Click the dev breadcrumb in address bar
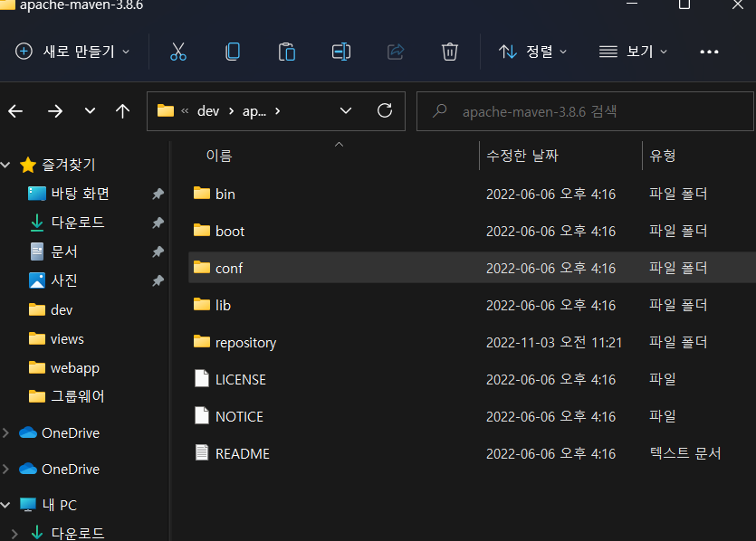 208,111
